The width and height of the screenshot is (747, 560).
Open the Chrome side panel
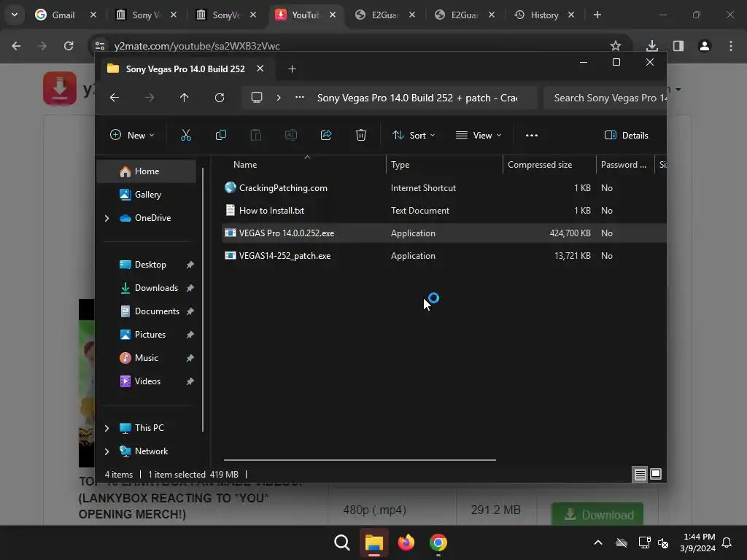[678, 46]
